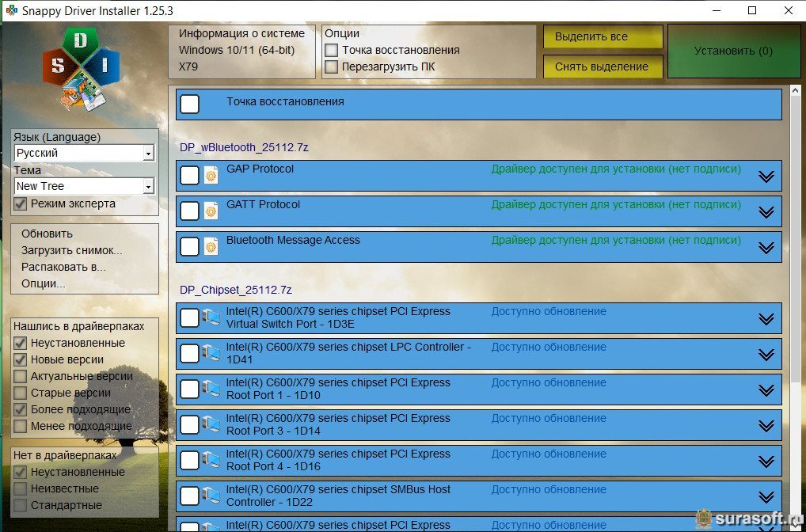This screenshot has width=806, height=532.
Task: Click chipset icon for SMBus Host Controller 1D22
Action: click(211, 496)
